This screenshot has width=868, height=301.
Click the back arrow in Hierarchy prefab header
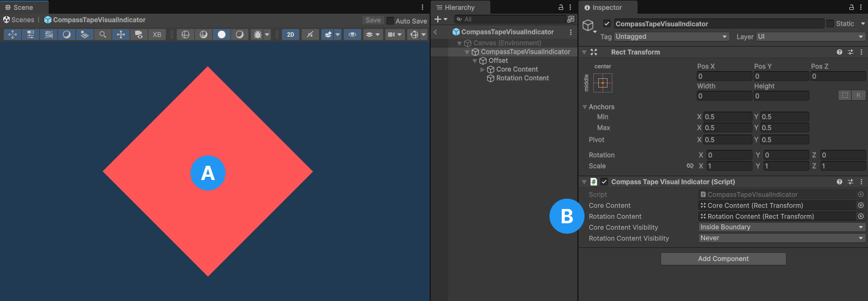tap(436, 32)
